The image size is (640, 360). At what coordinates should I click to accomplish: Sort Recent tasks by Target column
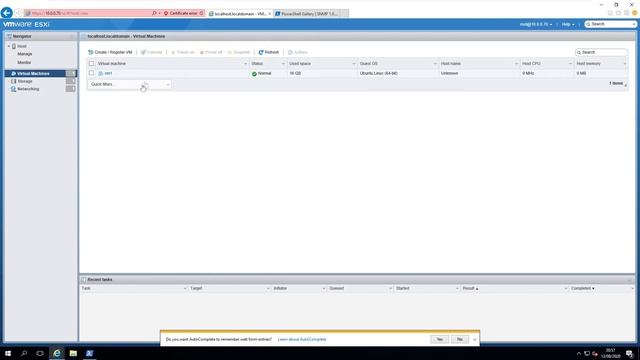(196, 289)
